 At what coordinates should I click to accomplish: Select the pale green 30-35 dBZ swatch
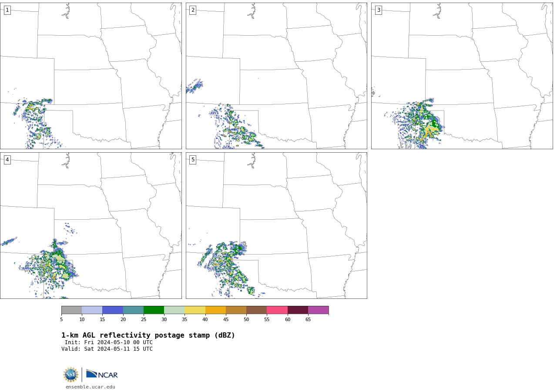(174, 310)
